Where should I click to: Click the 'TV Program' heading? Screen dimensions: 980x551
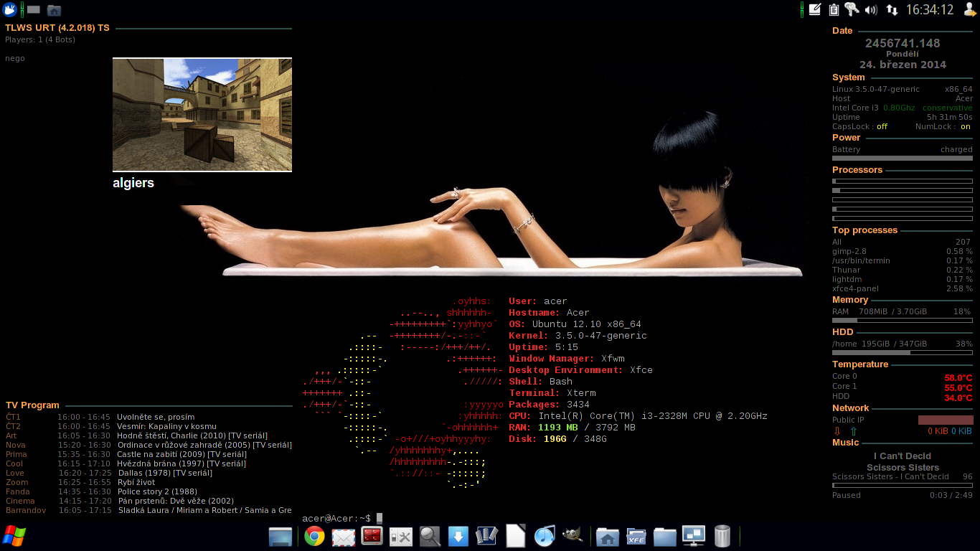(32, 405)
